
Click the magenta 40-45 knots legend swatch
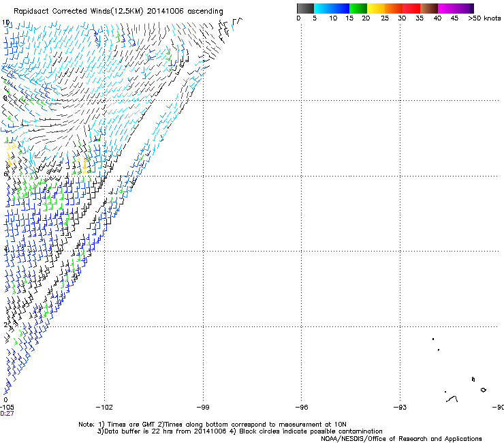tap(447, 8)
